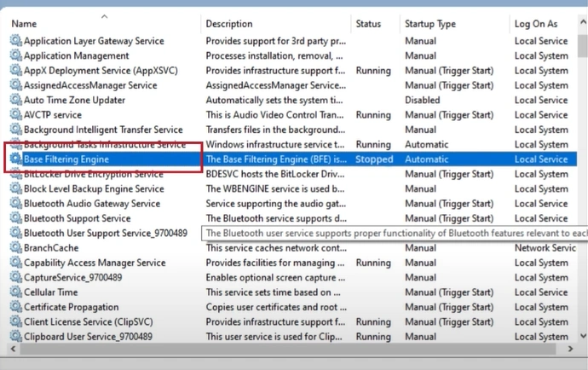The image size is (588, 370).
Task: Click the gear icon beside Bluetooth Support Service
Action: 15,218
